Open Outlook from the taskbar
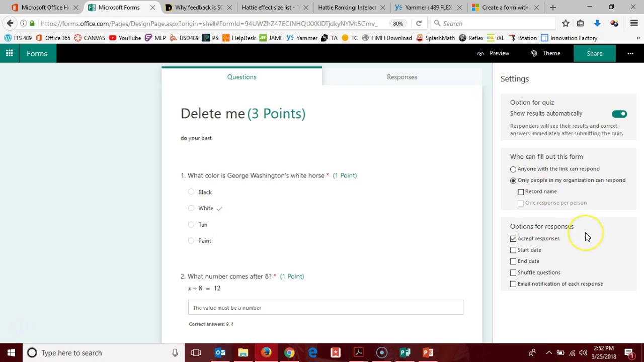This screenshot has width=644, height=362. 220,353
